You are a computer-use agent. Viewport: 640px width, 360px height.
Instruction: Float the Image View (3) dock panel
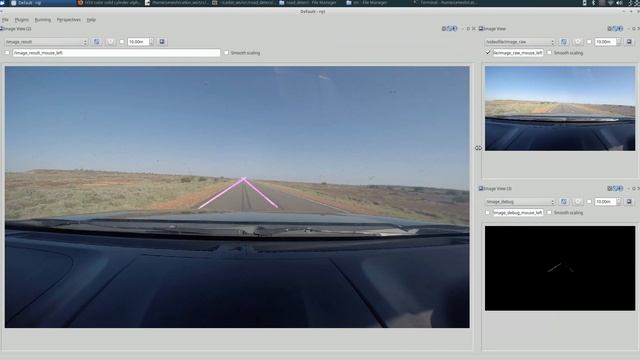pyautogui.click(x=633, y=189)
